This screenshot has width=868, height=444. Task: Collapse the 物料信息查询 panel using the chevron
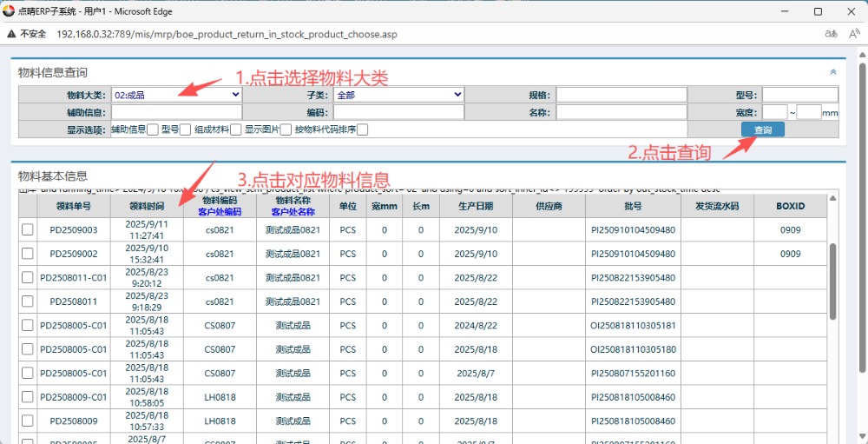833,72
